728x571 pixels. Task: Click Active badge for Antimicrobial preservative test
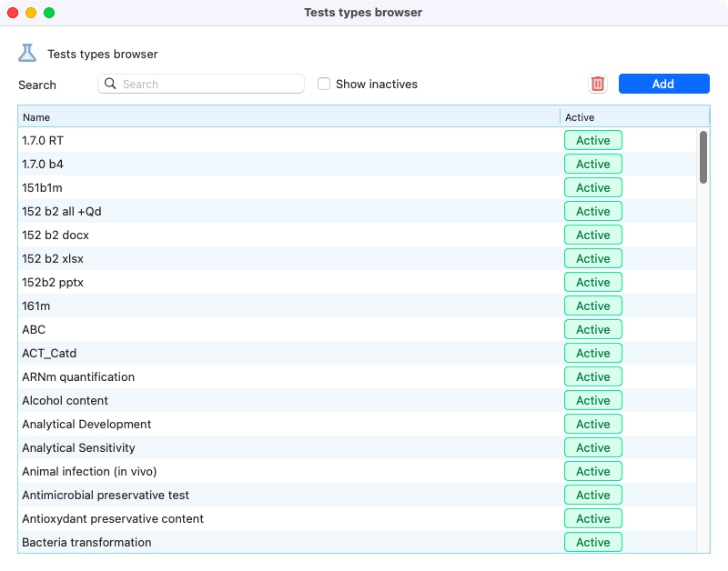[593, 495]
